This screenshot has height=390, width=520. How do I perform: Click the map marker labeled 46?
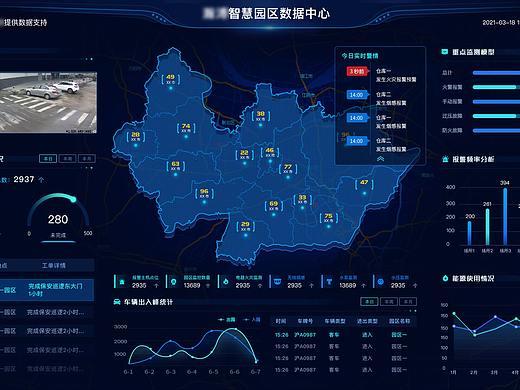(x=270, y=153)
